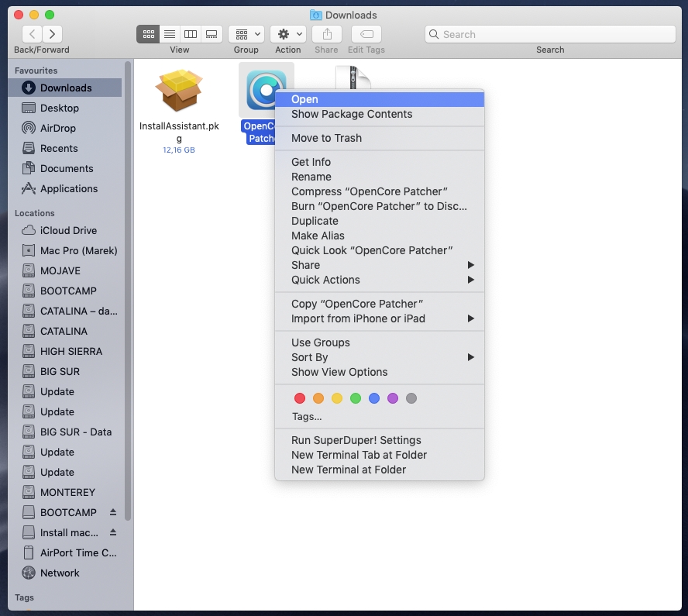Choose Move to Trash
Screen dimensions: 688x616
click(380, 138)
